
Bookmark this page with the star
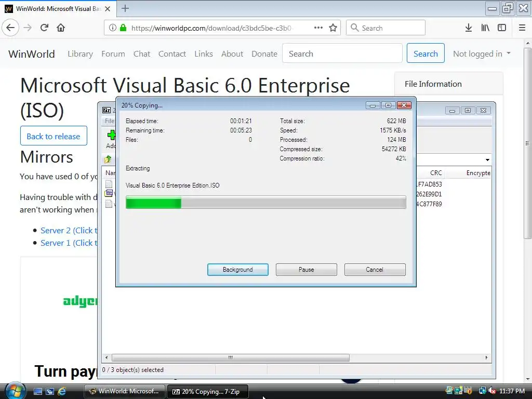point(333,28)
